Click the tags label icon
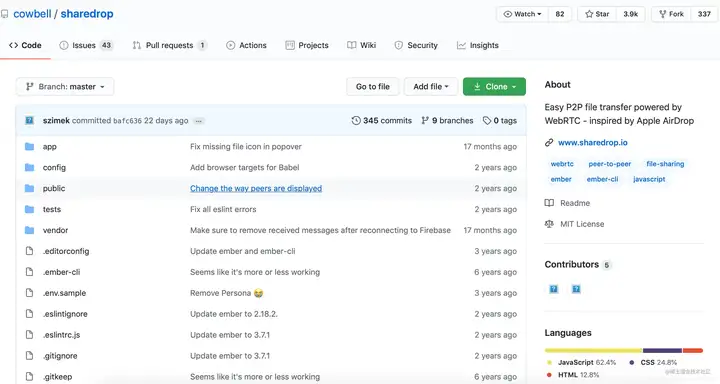720x384 pixels. click(487, 120)
